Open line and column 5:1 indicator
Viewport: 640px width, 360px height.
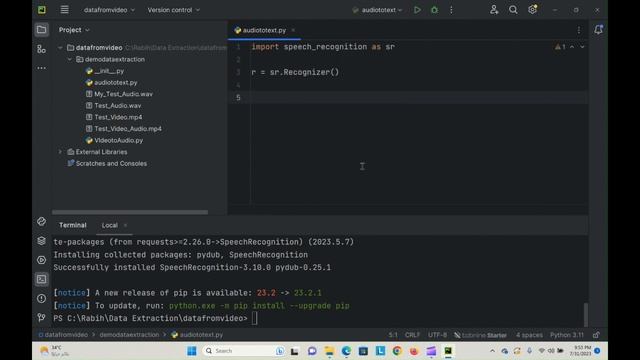coord(393,335)
